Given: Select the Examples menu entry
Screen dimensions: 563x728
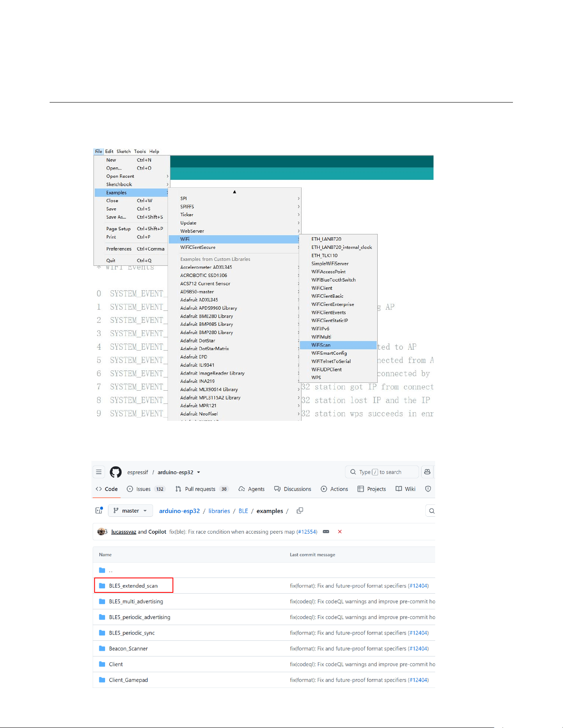Looking at the screenshot, I should coord(131,193).
